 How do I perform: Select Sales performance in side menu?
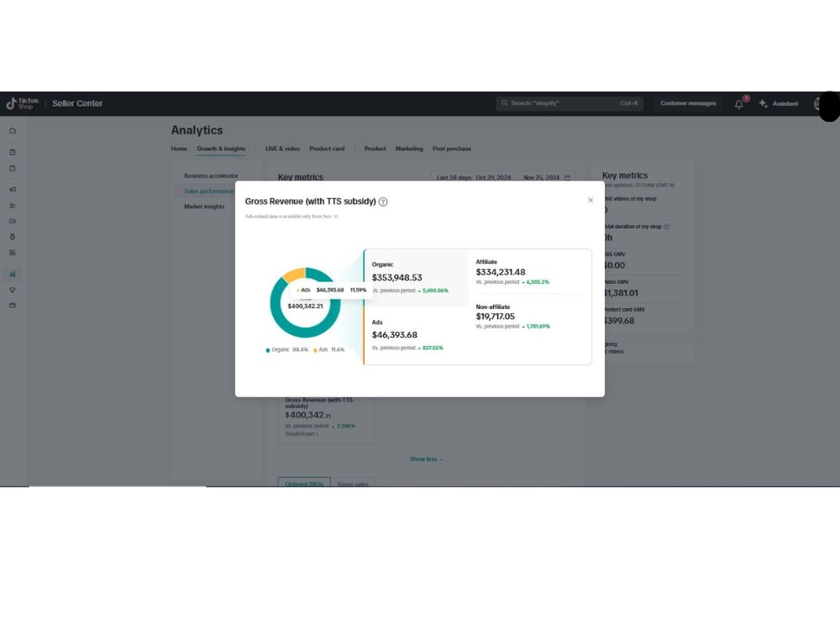click(x=208, y=192)
